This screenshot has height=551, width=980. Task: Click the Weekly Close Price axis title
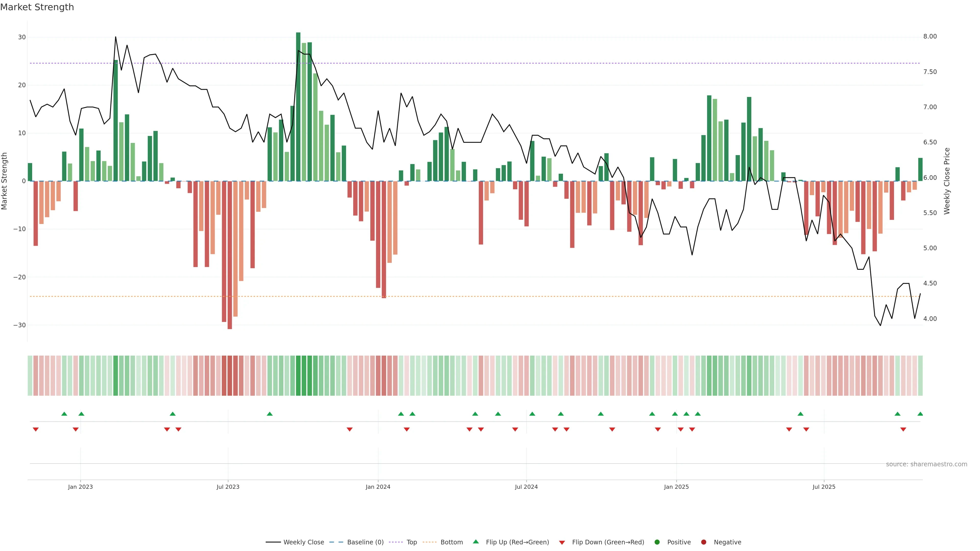[947, 181]
